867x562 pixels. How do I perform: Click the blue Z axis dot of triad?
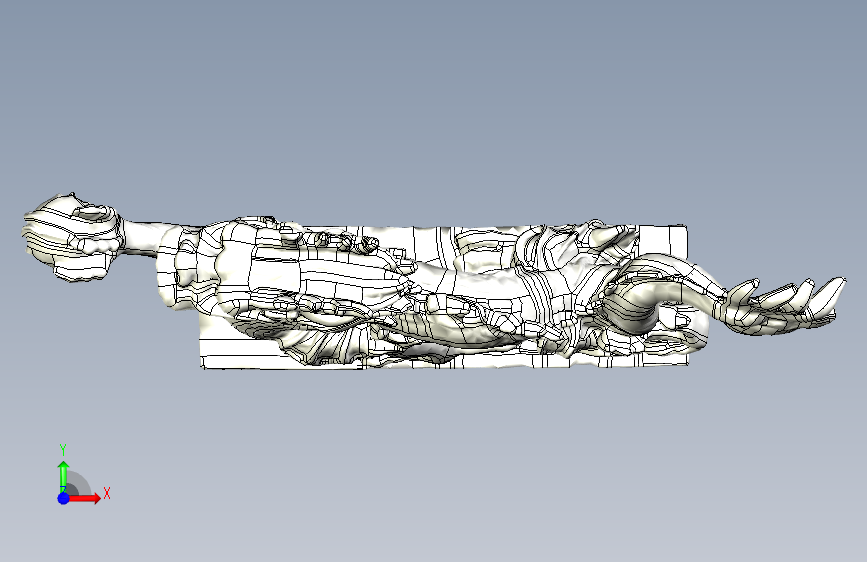(64, 498)
